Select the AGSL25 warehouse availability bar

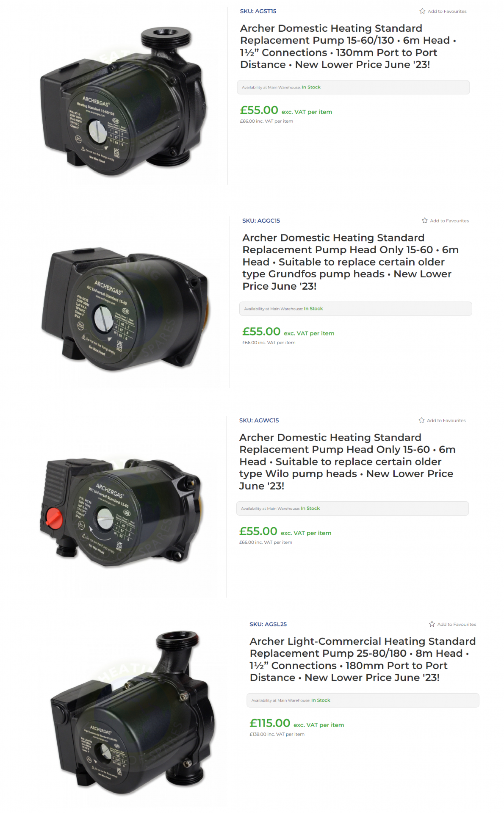click(x=363, y=700)
